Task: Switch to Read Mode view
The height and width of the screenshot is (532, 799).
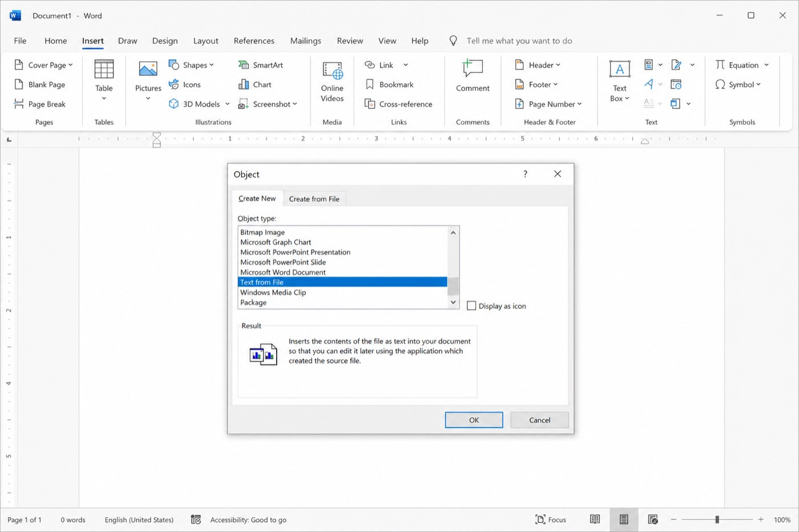Action: tap(595, 519)
